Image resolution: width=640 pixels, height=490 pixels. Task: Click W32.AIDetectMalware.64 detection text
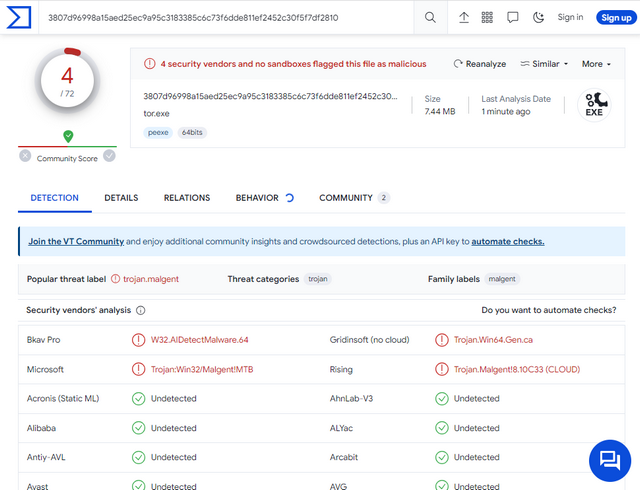pos(200,340)
